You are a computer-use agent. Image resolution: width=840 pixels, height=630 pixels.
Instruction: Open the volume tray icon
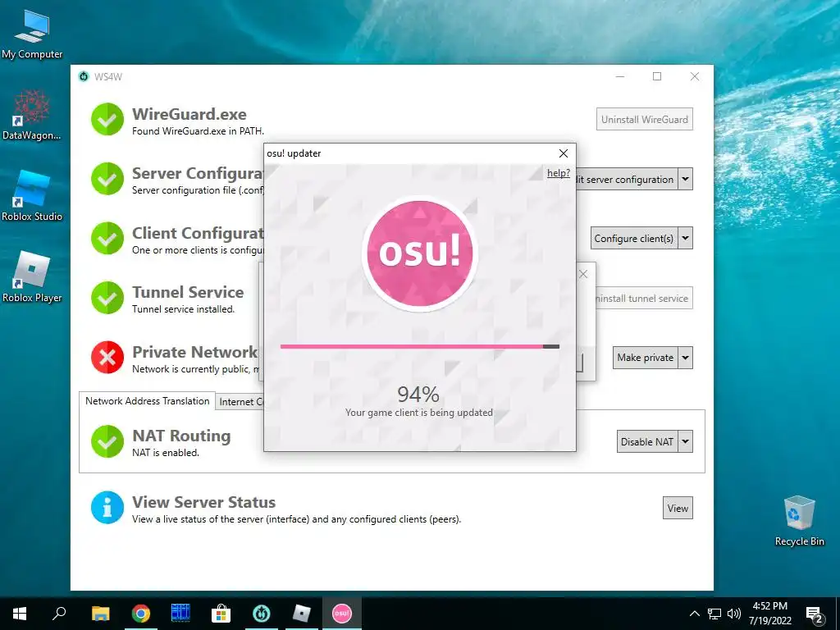pos(734,614)
